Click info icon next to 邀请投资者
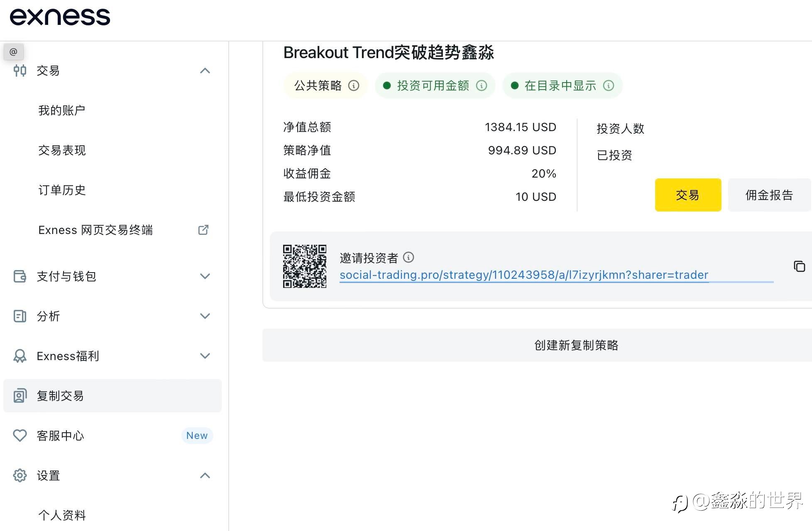This screenshot has height=531, width=812. pos(408,258)
